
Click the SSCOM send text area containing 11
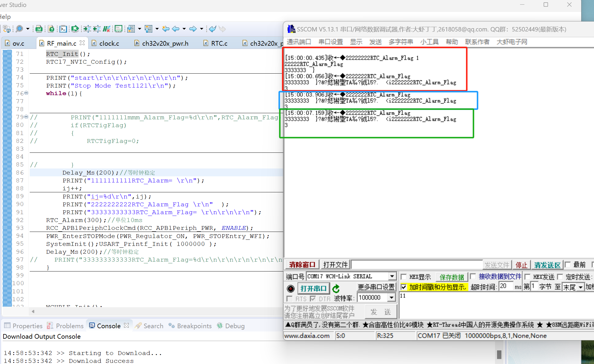(x=496, y=305)
